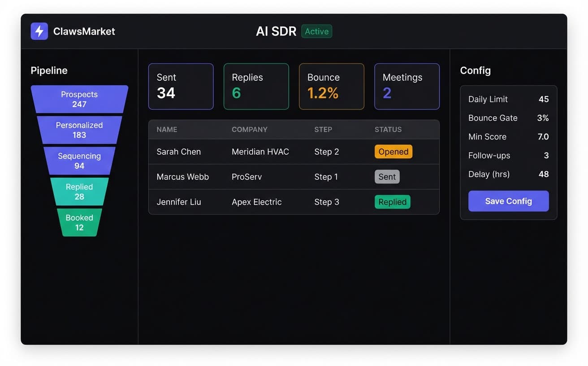Viewport: 588px width, 366px height.
Task: Toggle the Active status badge
Action: click(x=316, y=31)
